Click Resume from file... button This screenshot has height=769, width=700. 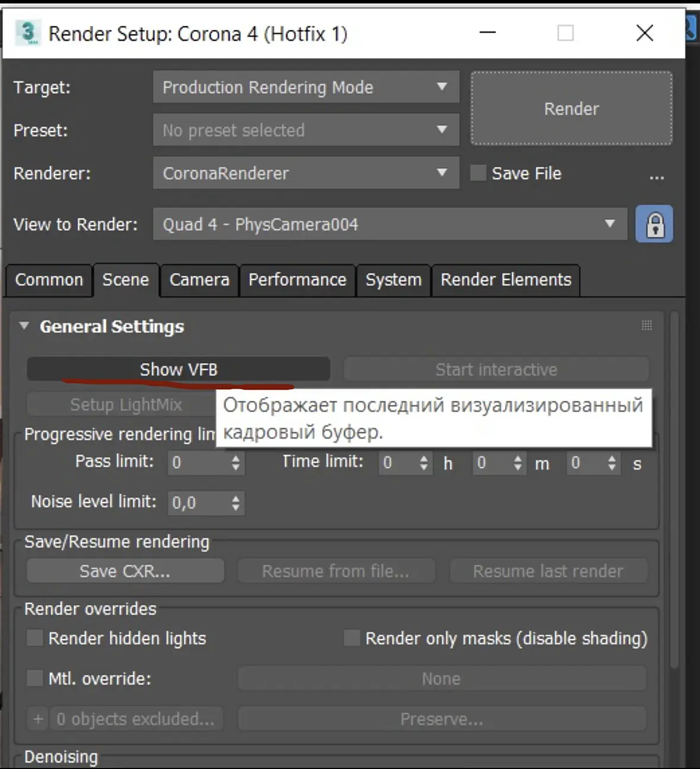[336, 571]
